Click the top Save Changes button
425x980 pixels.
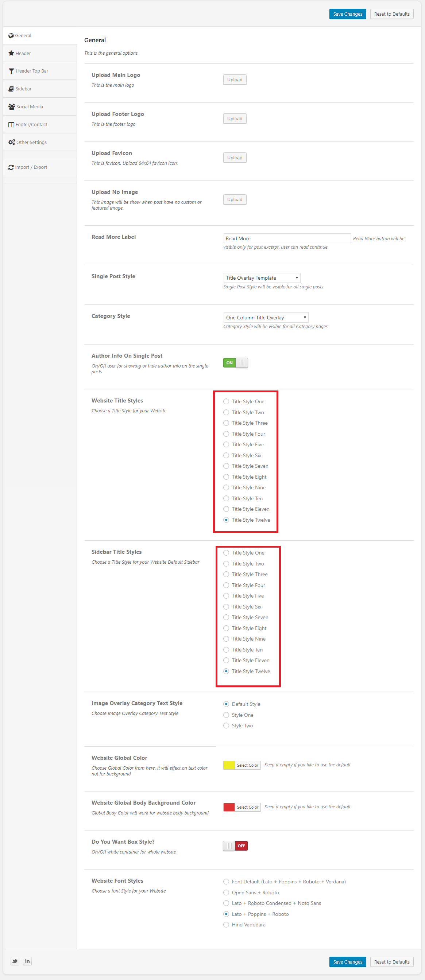click(x=347, y=14)
